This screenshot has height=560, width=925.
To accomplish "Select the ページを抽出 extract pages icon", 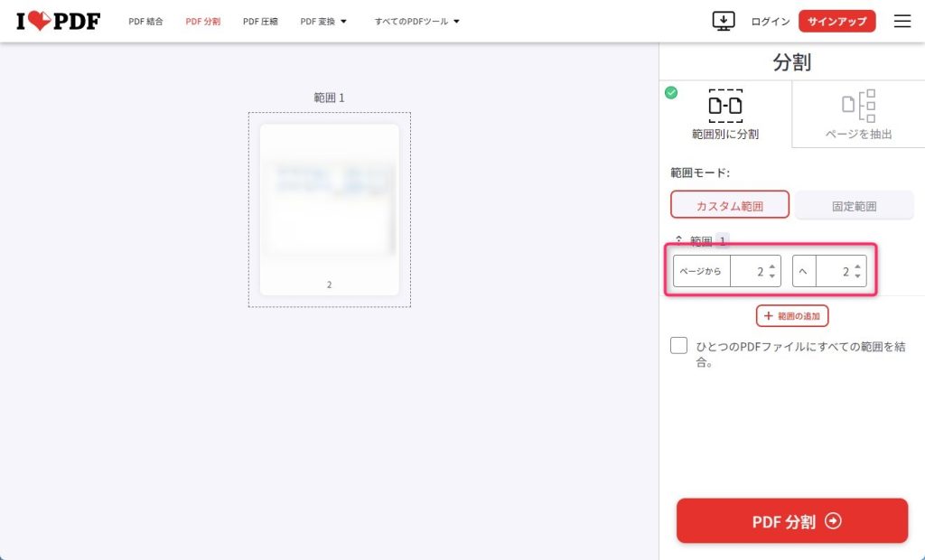I will pyautogui.click(x=858, y=106).
